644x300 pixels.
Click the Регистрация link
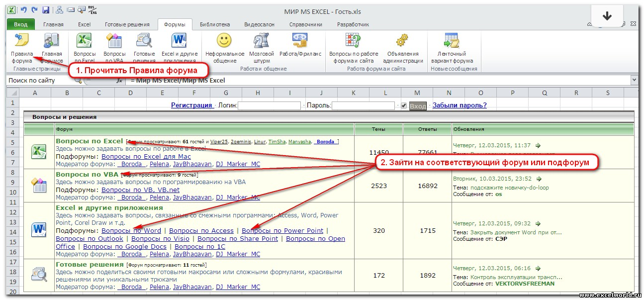coord(191,105)
